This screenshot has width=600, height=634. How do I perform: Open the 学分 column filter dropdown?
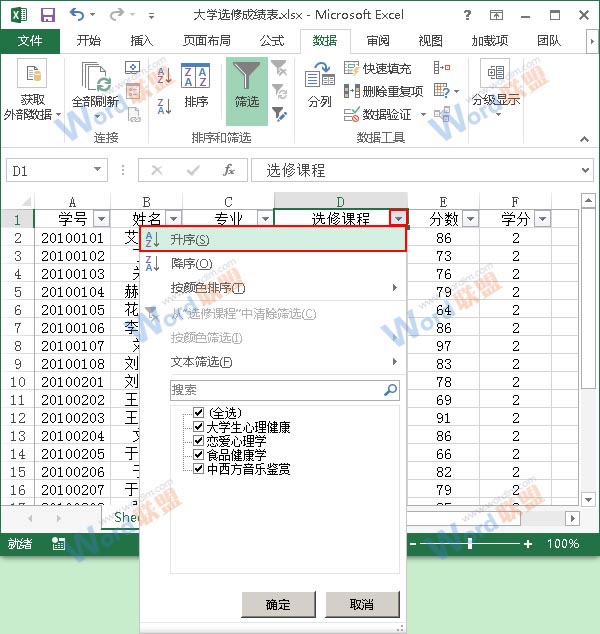tap(543, 219)
